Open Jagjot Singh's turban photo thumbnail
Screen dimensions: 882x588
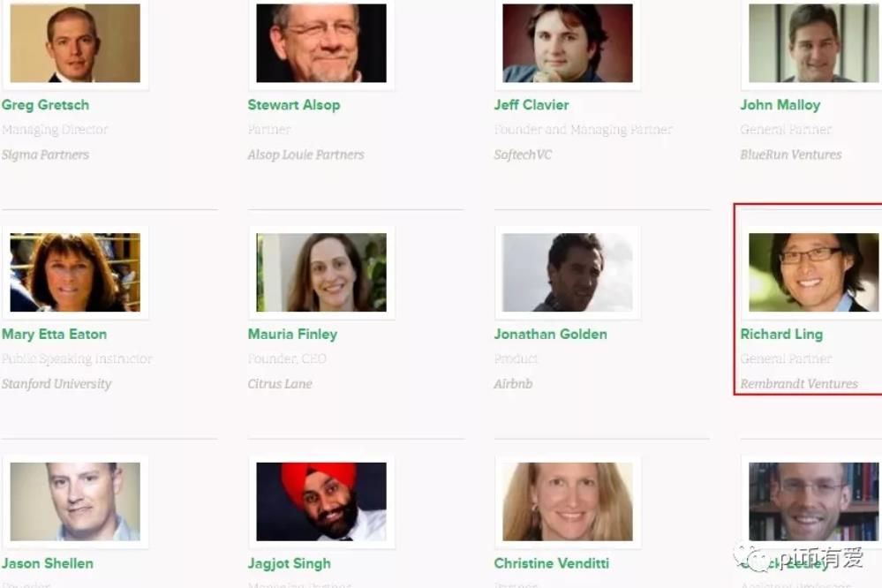(321, 501)
